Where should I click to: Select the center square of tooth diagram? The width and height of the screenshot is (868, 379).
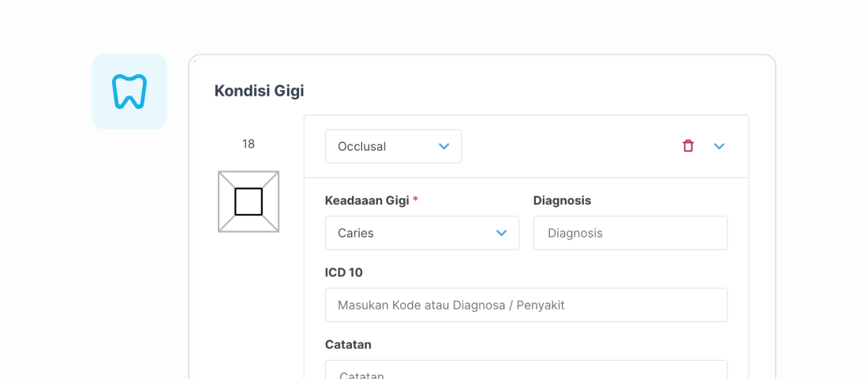tap(249, 201)
